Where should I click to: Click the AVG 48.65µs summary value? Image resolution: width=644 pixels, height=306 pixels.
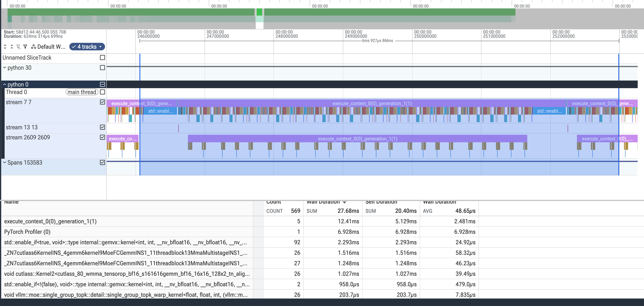pos(465,211)
